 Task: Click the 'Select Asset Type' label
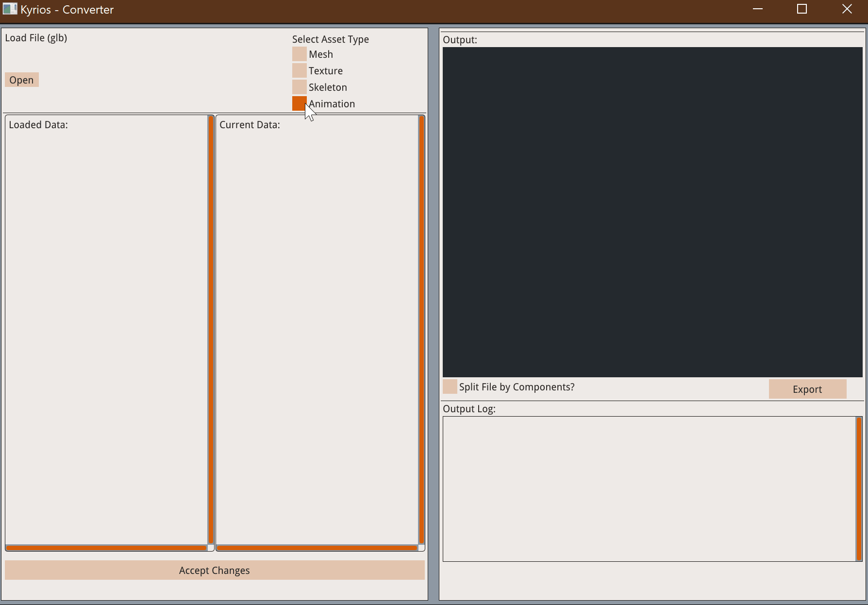point(331,39)
